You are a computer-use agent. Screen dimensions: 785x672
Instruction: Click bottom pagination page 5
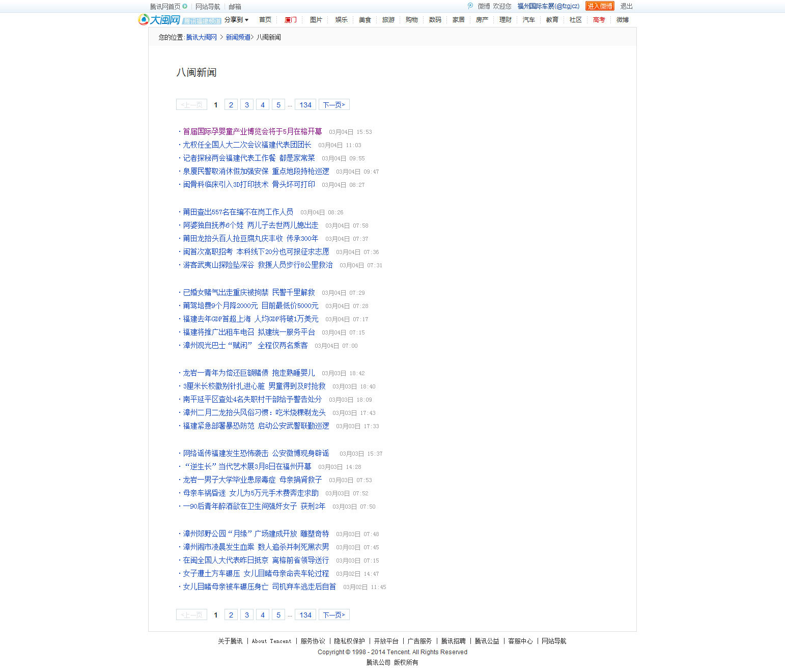click(x=278, y=615)
